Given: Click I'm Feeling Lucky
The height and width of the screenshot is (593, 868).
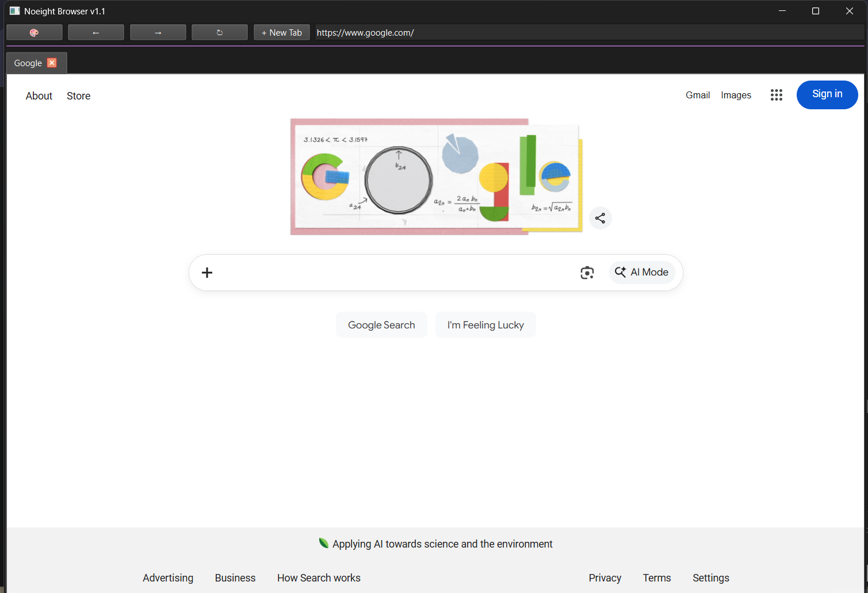Looking at the screenshot, I should tap(485, 324).
